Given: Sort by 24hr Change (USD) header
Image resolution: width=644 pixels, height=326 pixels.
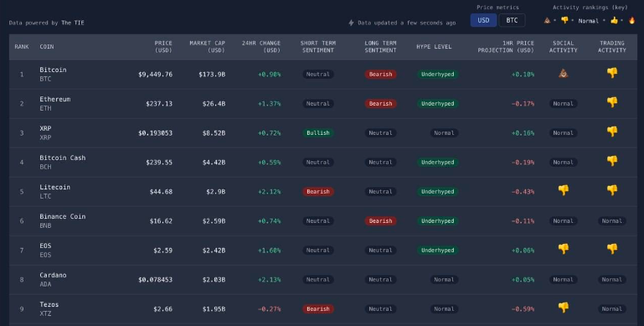Looking at the screenshot, I should click(x=261, y=46).
